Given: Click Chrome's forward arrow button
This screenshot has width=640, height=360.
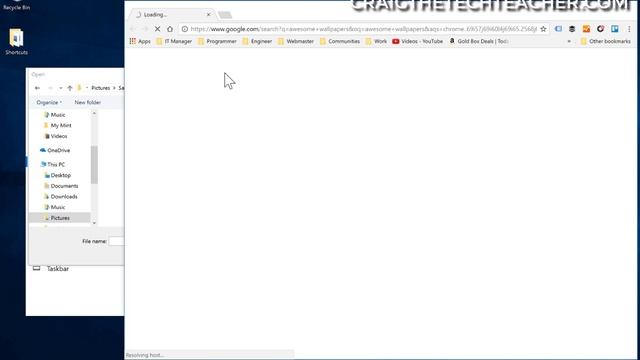Looking at the screenshot, I should [x=145, y=29].
